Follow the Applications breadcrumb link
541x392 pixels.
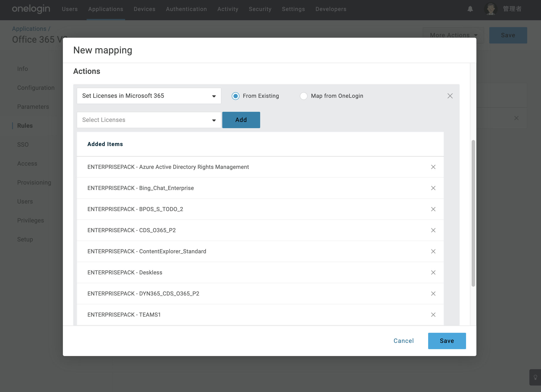tap(29, 29)
